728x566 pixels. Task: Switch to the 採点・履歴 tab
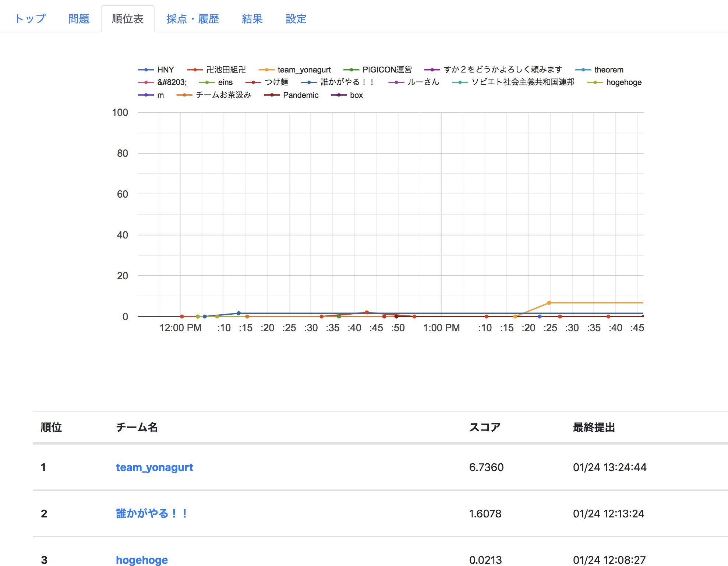192,18
